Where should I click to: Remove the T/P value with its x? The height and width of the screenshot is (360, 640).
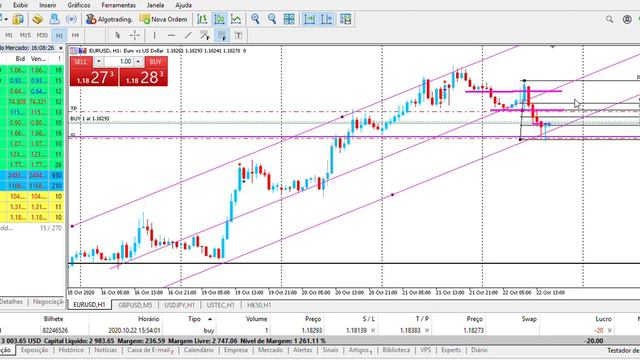(427, 331)
